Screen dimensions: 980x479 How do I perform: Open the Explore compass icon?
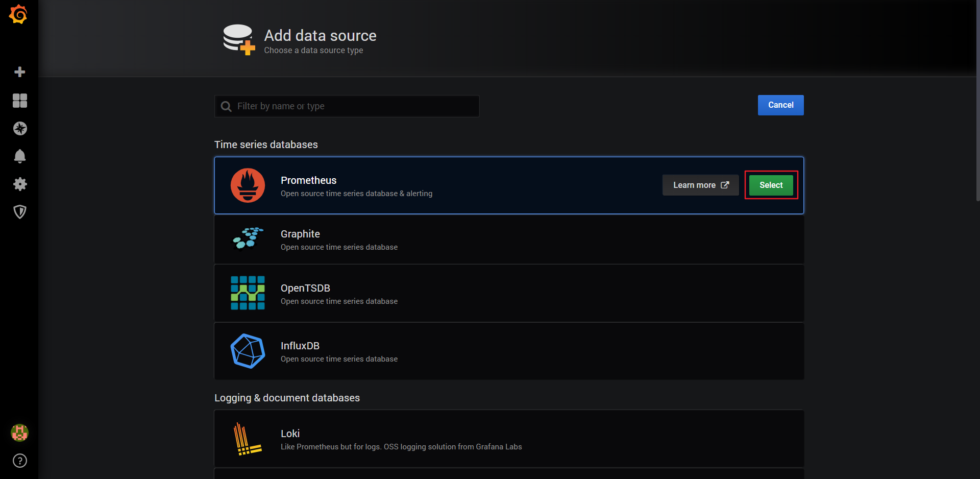[20, 129]
